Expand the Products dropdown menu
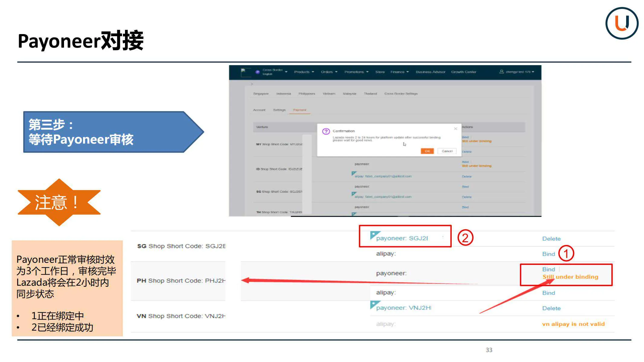This screenshot has height=362, width=644. click(304, 72)
